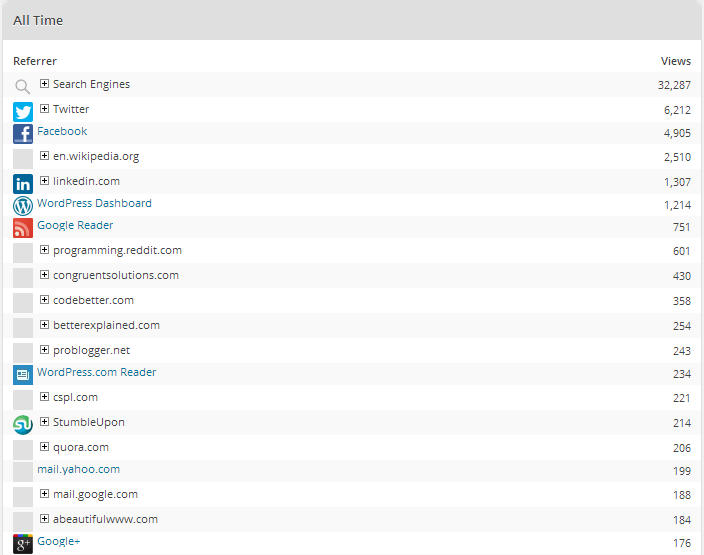Open the WordPress Dashboard link
The image size is (704, 555).
tap(94, 203)
